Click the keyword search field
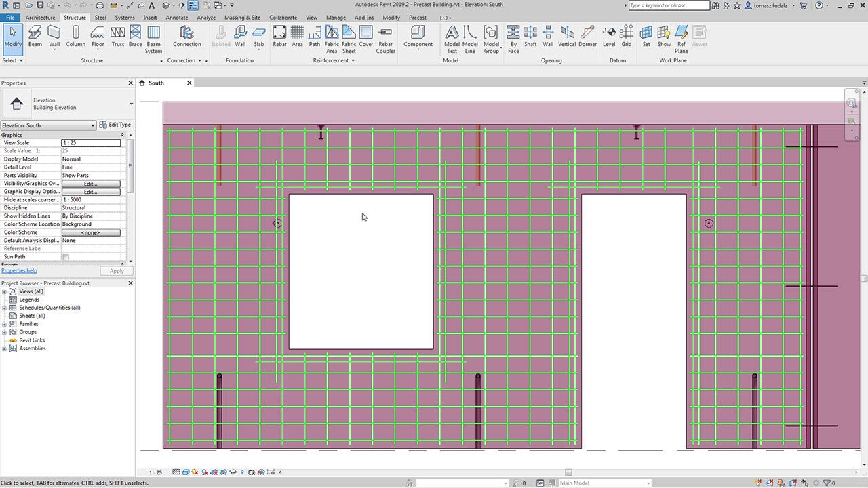868x488 pixels. (669, 5)
